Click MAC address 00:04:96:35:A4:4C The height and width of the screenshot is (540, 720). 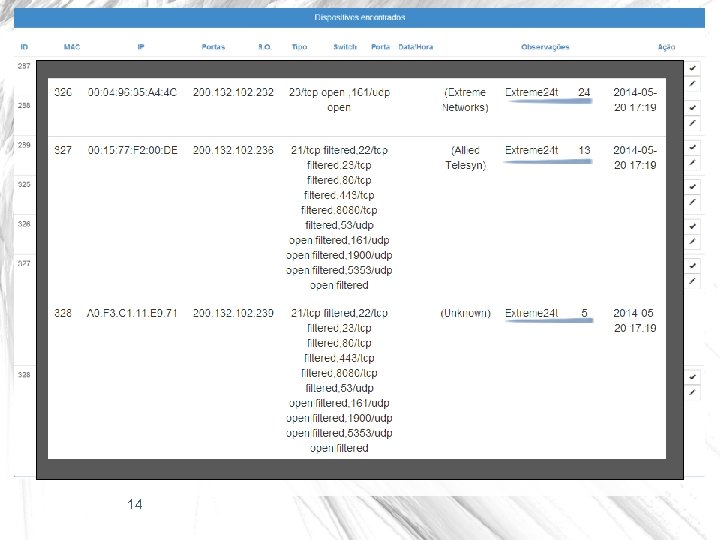click(132, 92)
